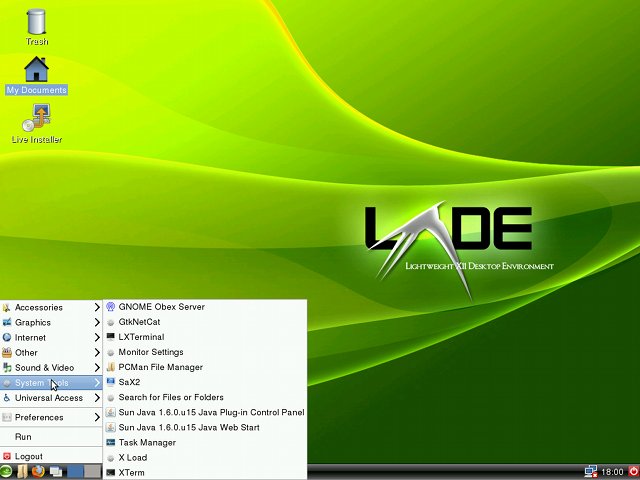
Task: Open SaX2 configuration tool
Action: tap(205, 382)
